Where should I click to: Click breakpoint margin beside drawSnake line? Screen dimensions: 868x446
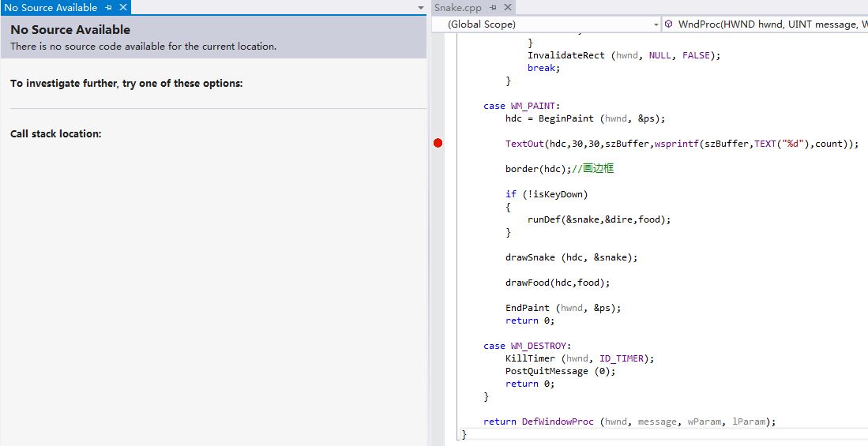click(x=438, y=257)
